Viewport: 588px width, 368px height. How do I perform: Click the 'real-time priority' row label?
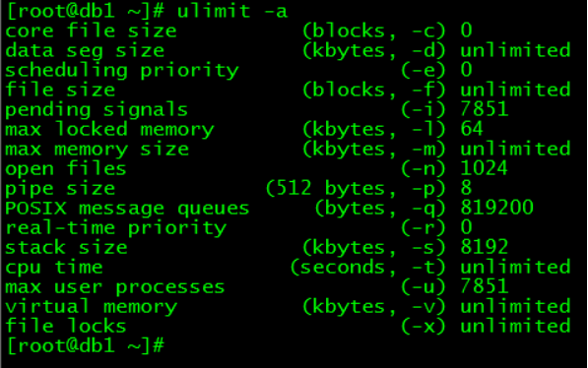pos(116,228)
